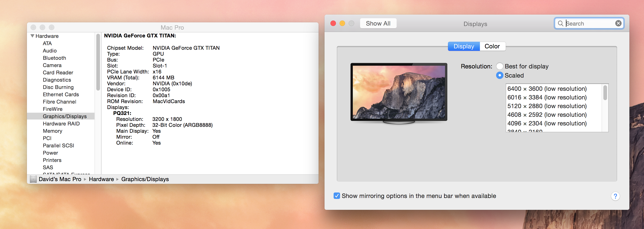
Task: Click Hardware in the path bar
Action: pyautogui.click(x=101, y=179)
